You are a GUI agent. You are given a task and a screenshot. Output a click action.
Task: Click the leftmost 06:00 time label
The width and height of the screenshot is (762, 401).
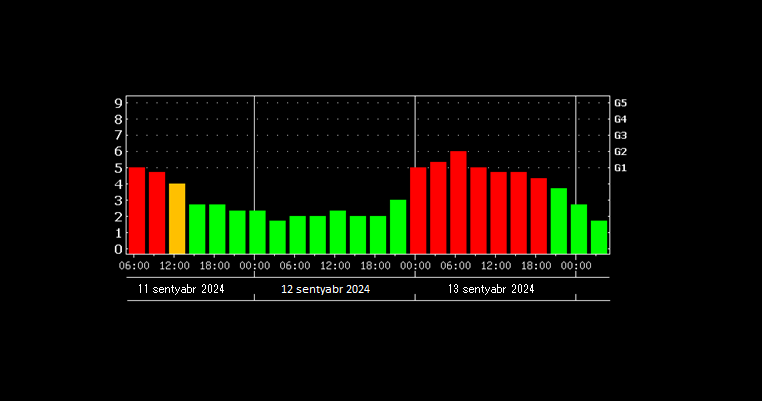click(x=135, y=265)
